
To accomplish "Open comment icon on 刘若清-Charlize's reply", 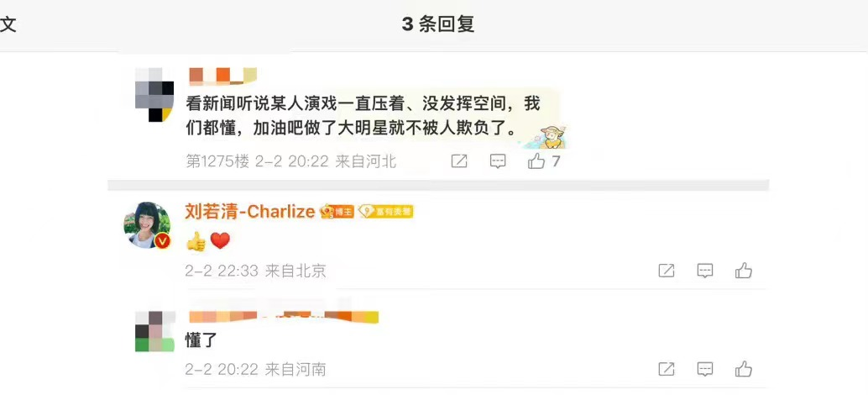I will pos(704,271).
